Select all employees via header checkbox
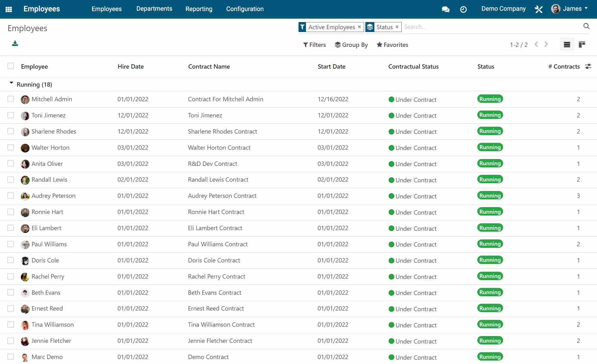Screen dimensions: 597x364 coord(11,66)
